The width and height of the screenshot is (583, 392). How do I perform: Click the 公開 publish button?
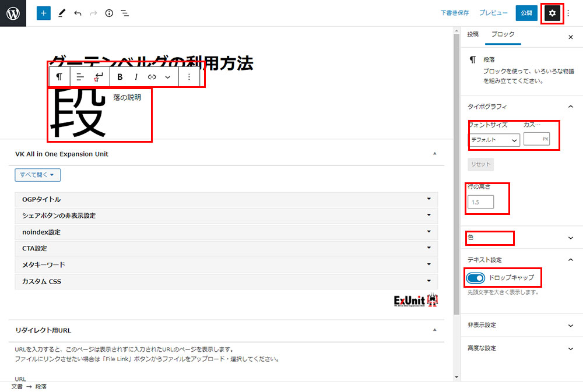[526, 13]
